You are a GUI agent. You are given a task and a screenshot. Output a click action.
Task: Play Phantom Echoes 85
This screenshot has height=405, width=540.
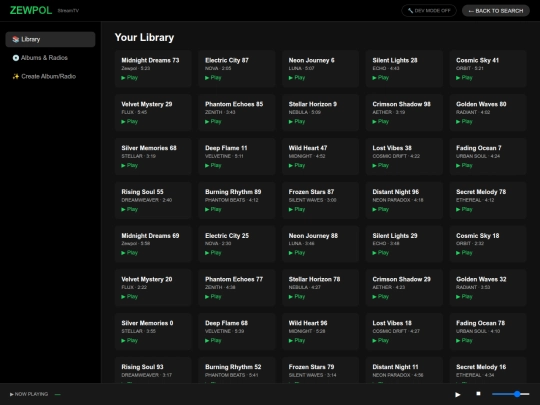pos(213,122)
